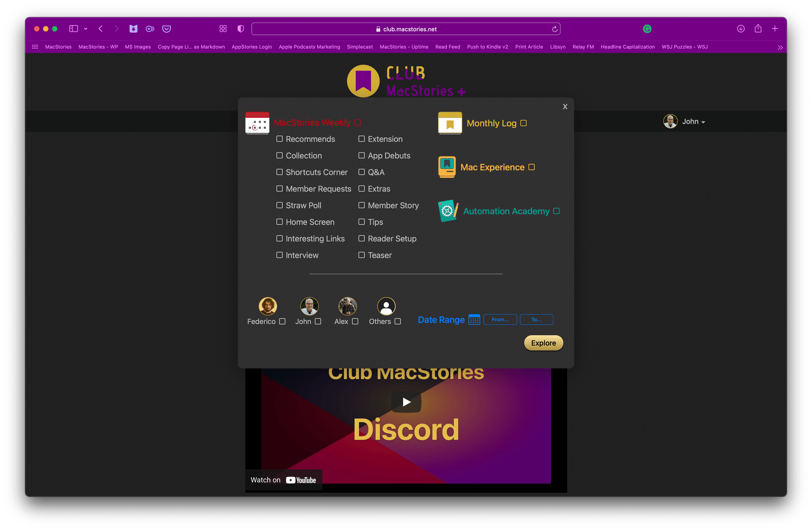
Task: Click the Pocket extension icon in toolbar
Action: click(x=167, y=29)
